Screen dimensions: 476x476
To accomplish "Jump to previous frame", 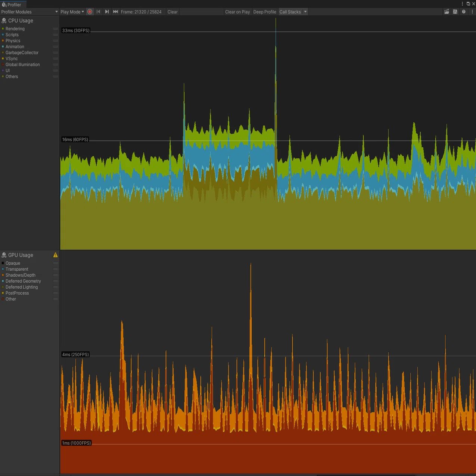I will click(99, 12).
